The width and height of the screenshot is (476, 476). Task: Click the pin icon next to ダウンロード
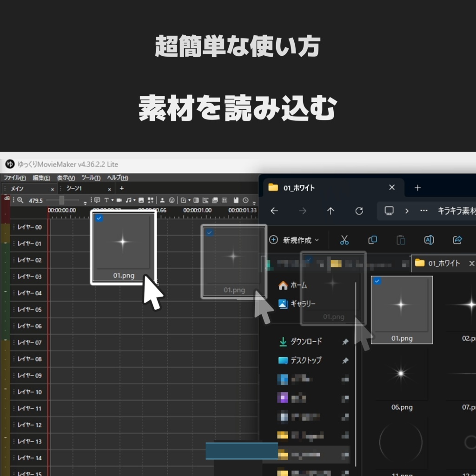pos(345,342)
